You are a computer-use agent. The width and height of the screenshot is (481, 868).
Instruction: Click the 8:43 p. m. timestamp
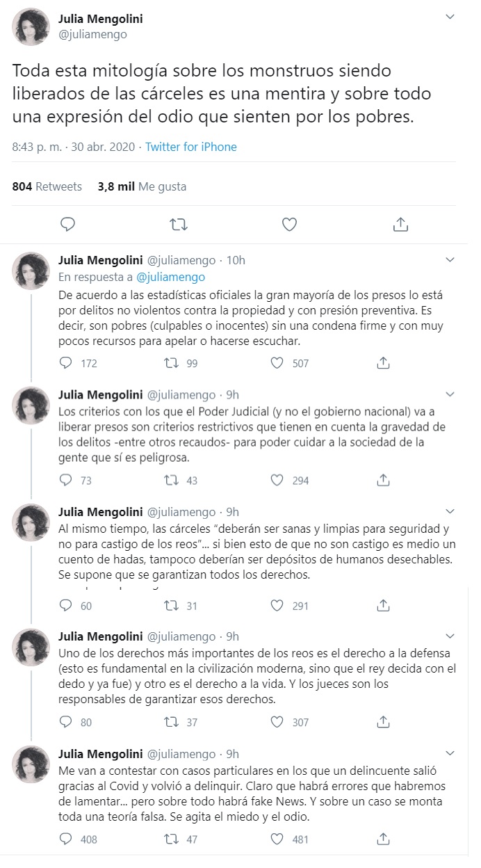click(36, 147)
